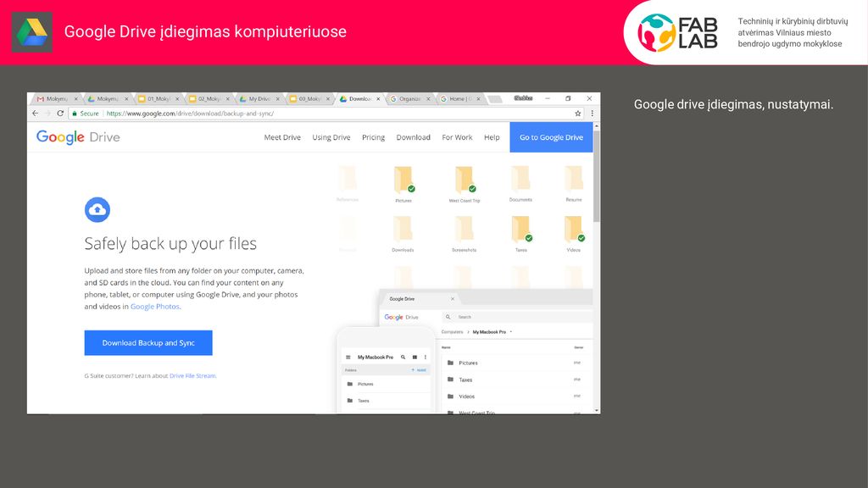Click the three-dot icon in the phone mockup

(426, 358)
